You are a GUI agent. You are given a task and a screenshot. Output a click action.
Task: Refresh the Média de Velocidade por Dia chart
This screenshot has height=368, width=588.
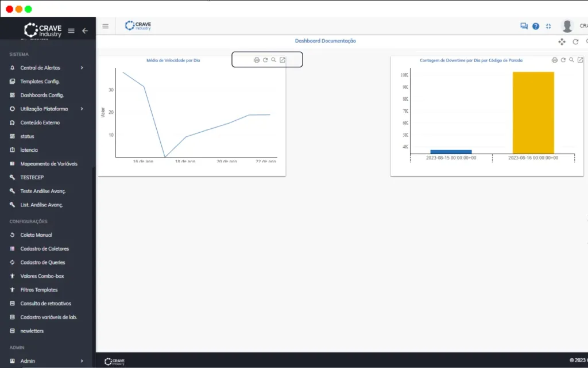pos(265,60)
